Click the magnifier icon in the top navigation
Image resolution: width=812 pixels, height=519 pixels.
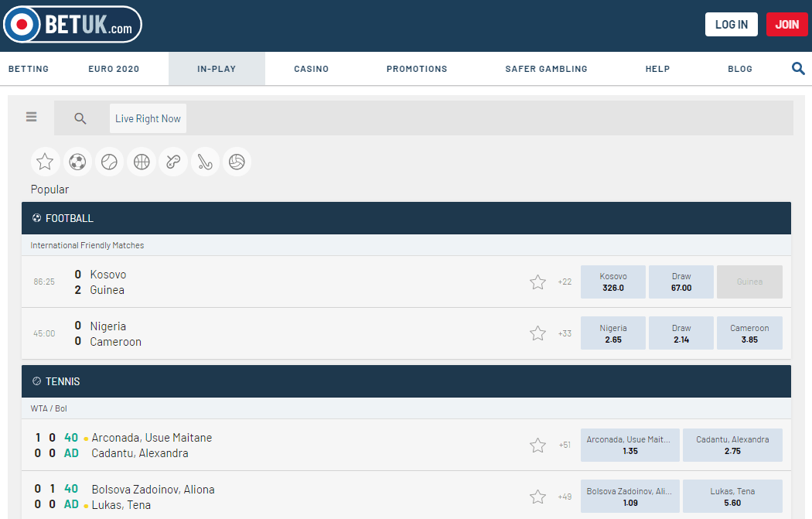pos(798,69)
